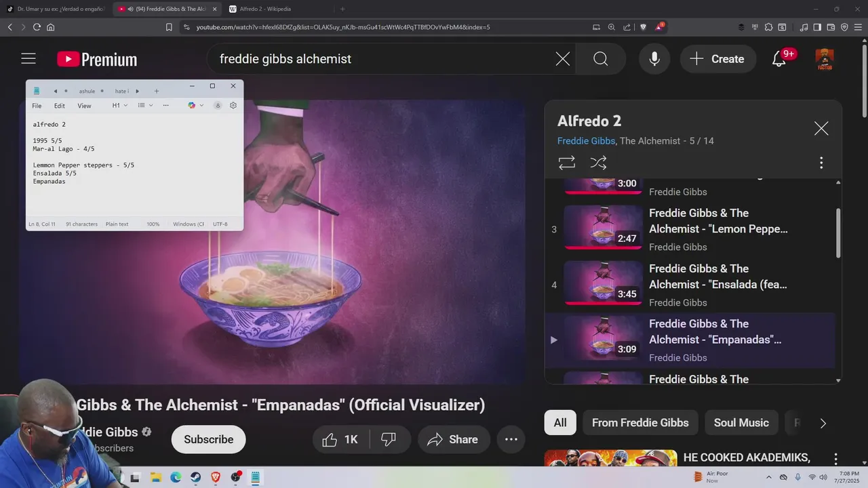The height and width of the screenshot is (488, 868).
Task: Run search with the magnifier button
Action: coord(601,59)
